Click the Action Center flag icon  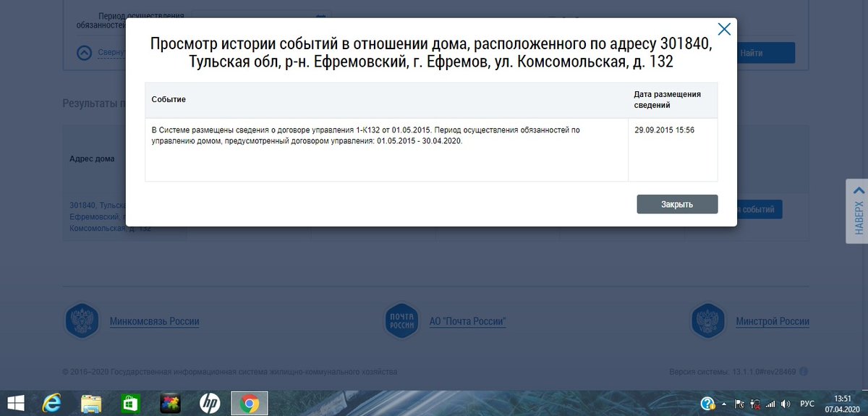pyautogui.click(x=739, y=404)
